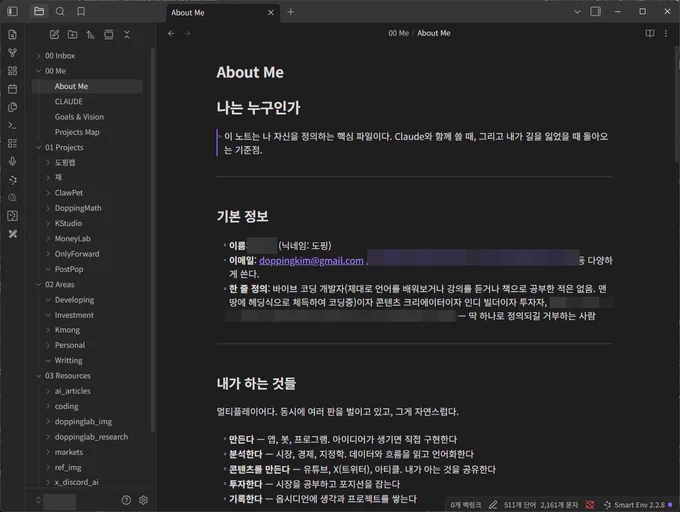Navigate forward with right arrow
This screenshot has height=512, width=680.
(187, 33)
